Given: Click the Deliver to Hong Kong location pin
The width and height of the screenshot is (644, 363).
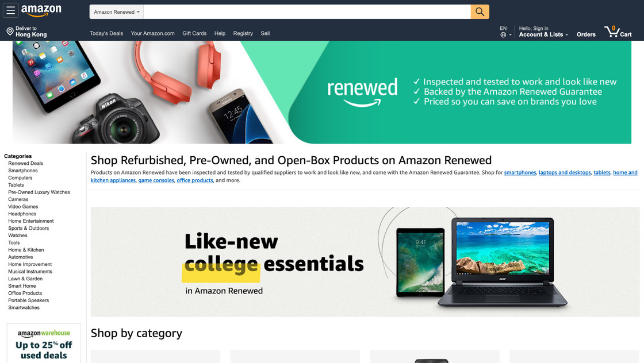Looking at the screenshot, I should 10,32.
